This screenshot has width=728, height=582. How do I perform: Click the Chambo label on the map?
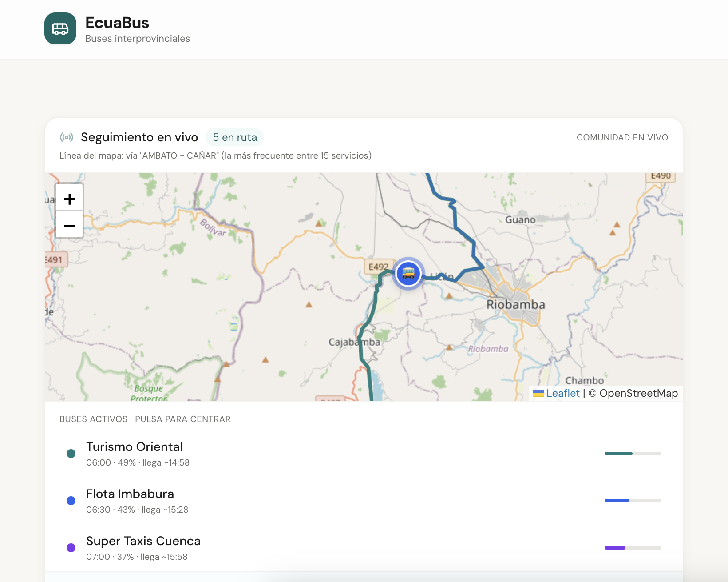click(584, 381)
